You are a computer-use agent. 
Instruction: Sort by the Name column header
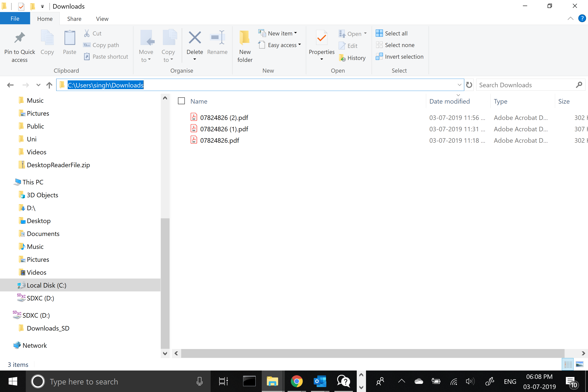199,101
